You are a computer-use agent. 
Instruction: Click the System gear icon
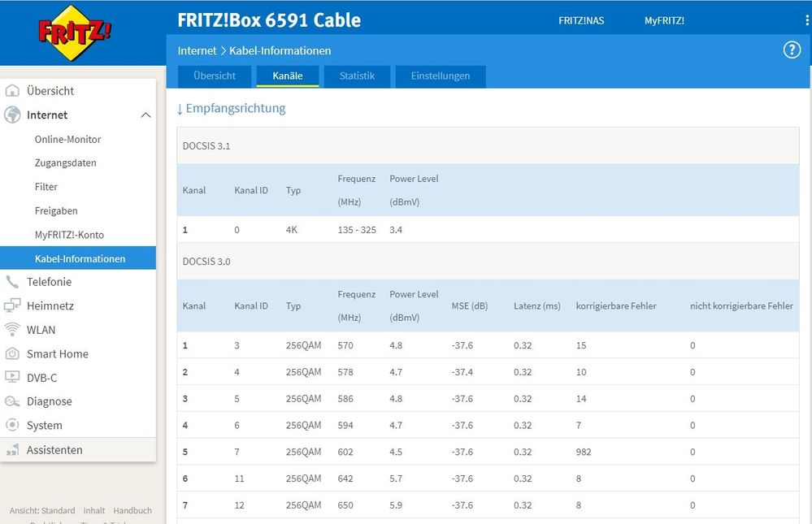click(x=12, y=425)
